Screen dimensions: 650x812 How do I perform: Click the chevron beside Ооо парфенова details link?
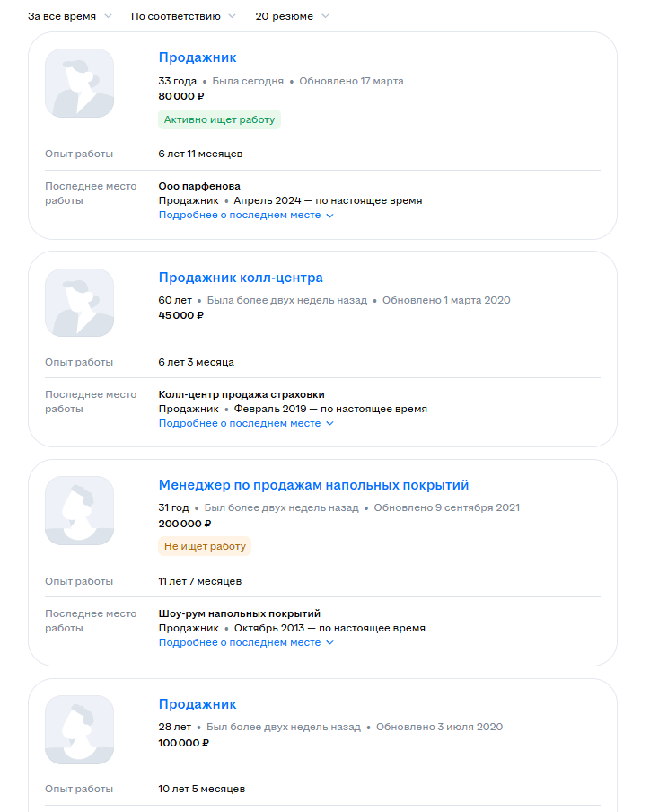tap(329, 216)
